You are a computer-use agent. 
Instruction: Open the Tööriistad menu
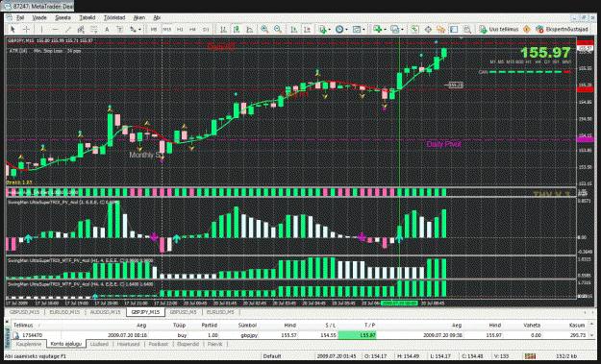(x=114, y=17)
